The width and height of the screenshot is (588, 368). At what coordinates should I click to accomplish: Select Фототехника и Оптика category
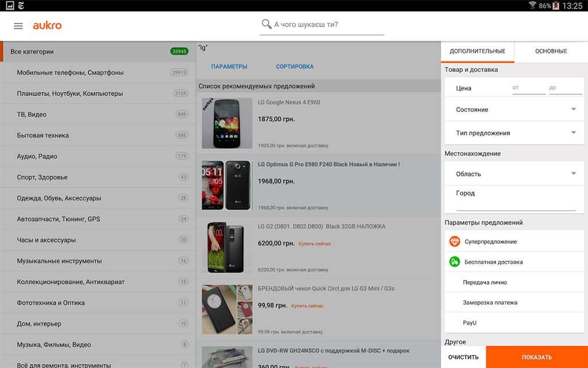coord(98,302)
